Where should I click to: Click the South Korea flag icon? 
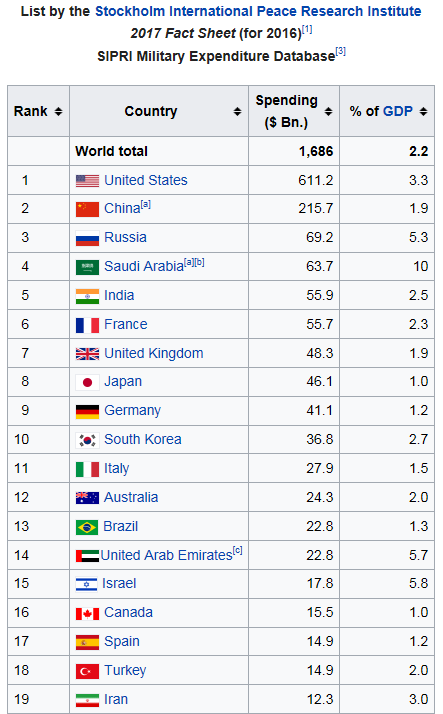pos(87,440)
